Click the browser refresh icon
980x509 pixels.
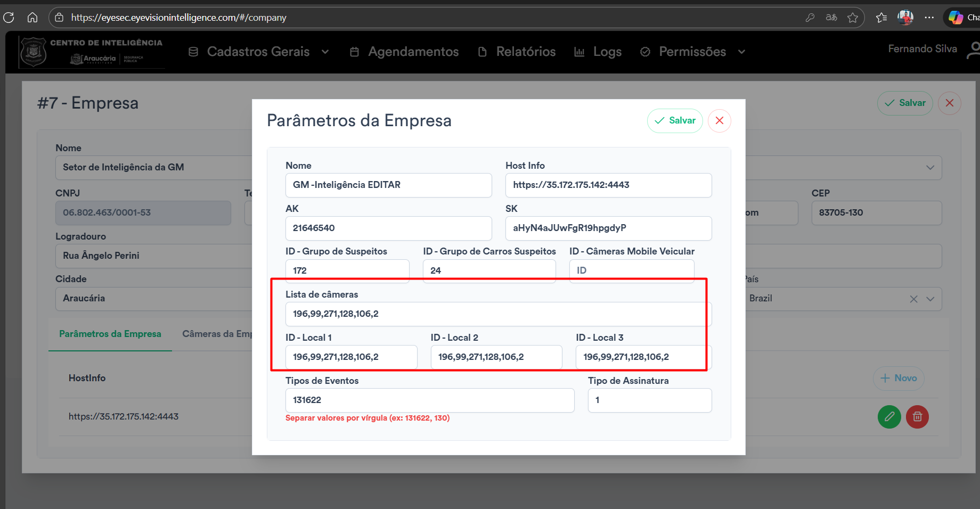[9, 18]
